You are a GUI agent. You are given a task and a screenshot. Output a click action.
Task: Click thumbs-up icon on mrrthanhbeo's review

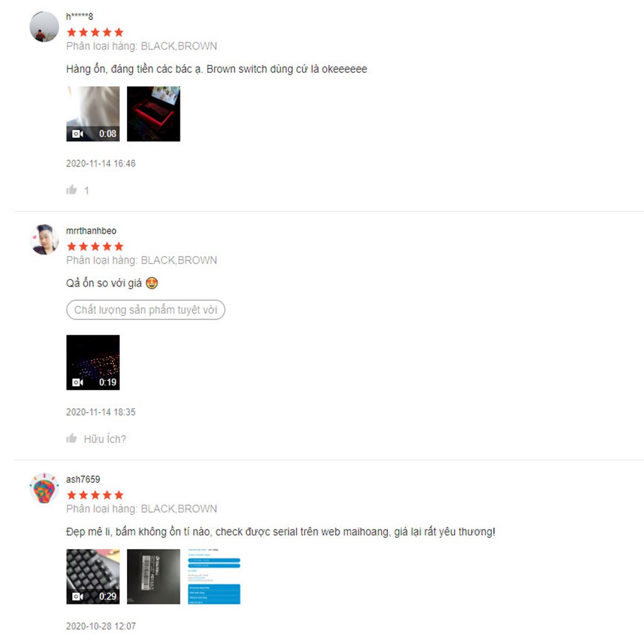pos(72,438)
